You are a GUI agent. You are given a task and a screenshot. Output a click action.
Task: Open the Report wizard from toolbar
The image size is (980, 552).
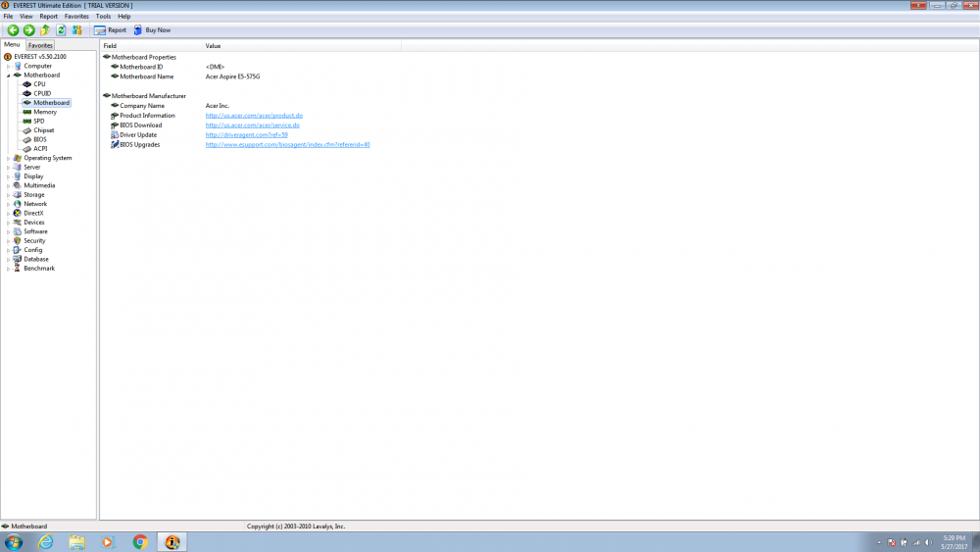pyautogui.click(x=110, y=30)
